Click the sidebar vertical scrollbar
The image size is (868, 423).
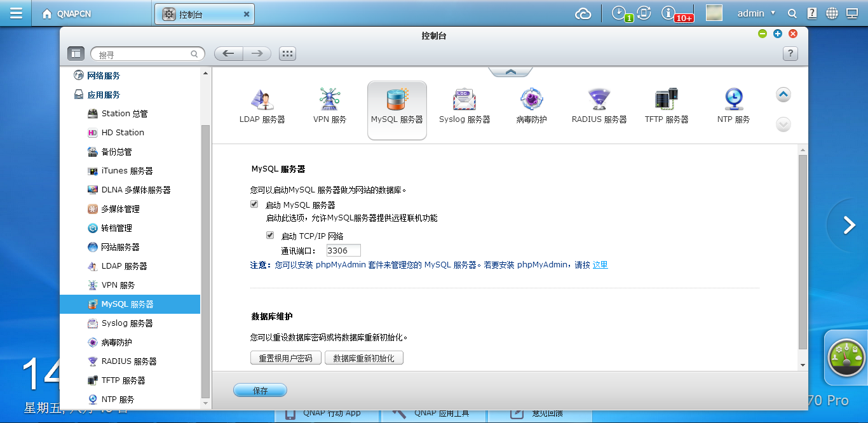coord(205,260)
